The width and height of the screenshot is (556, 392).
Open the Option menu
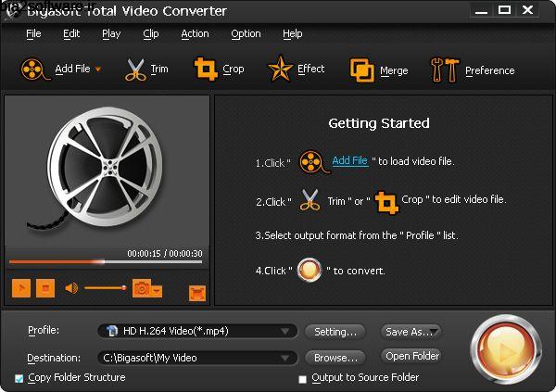pos(246,34)
